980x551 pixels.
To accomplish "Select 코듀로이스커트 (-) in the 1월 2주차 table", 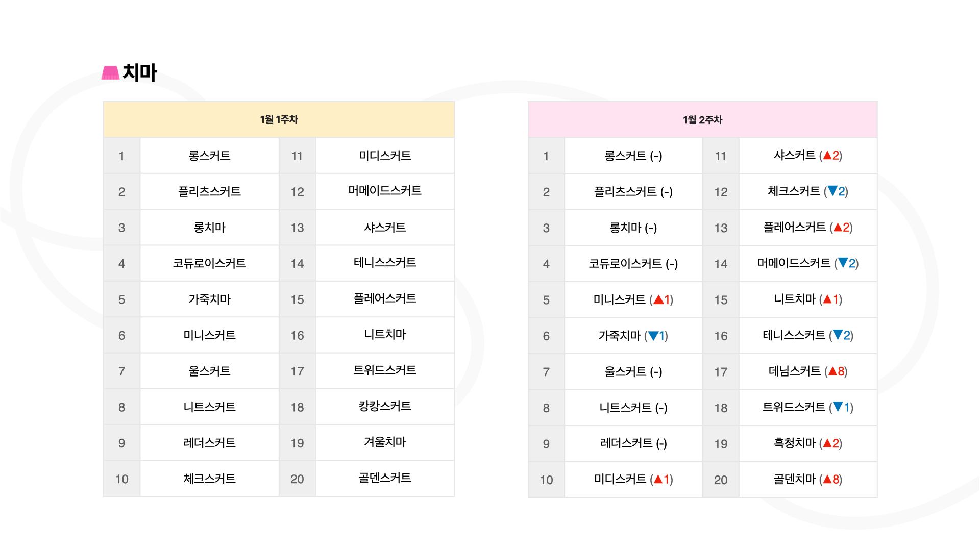I will [x=633, y=264].
